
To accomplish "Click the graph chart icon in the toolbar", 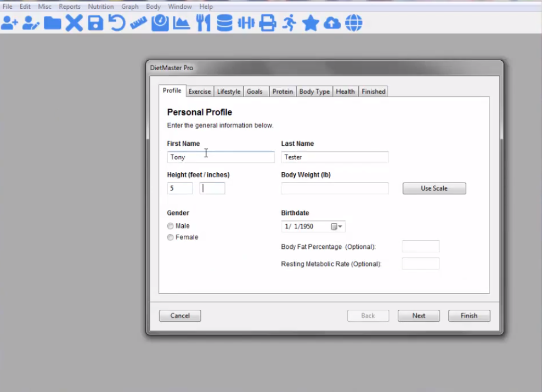I will pyautogui.click(x=181, y=22).
